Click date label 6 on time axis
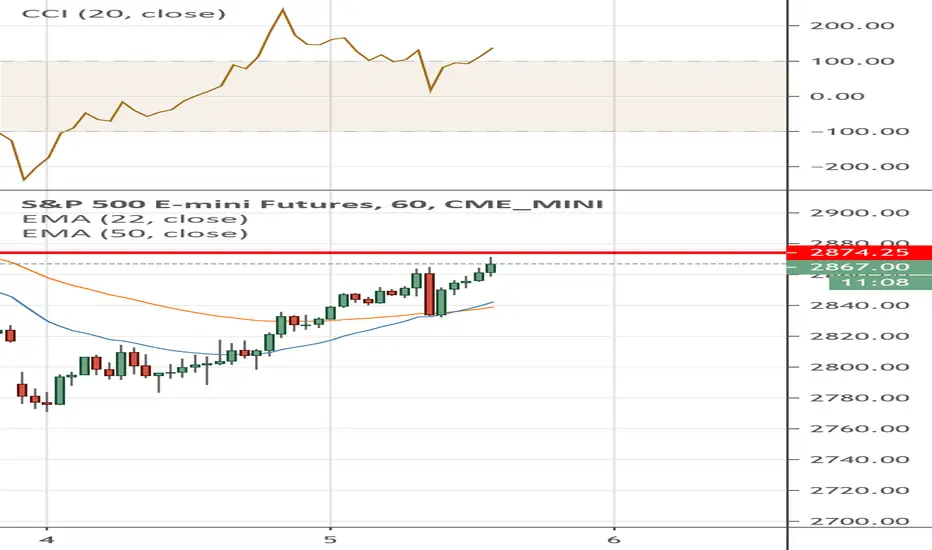This screenshot has height=550, width=932. pos(614,539)
